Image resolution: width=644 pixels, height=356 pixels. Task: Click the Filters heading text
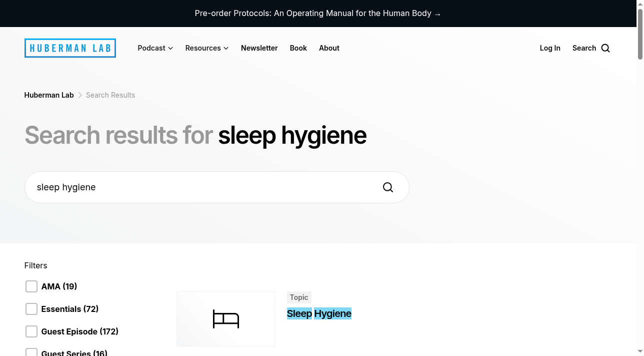click(x=35, y=265)
